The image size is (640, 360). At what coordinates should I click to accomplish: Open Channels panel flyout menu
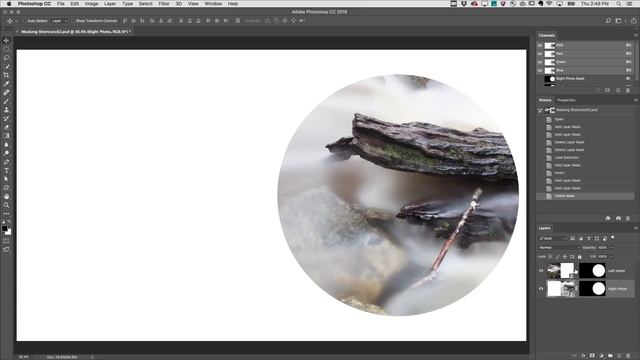636,36
